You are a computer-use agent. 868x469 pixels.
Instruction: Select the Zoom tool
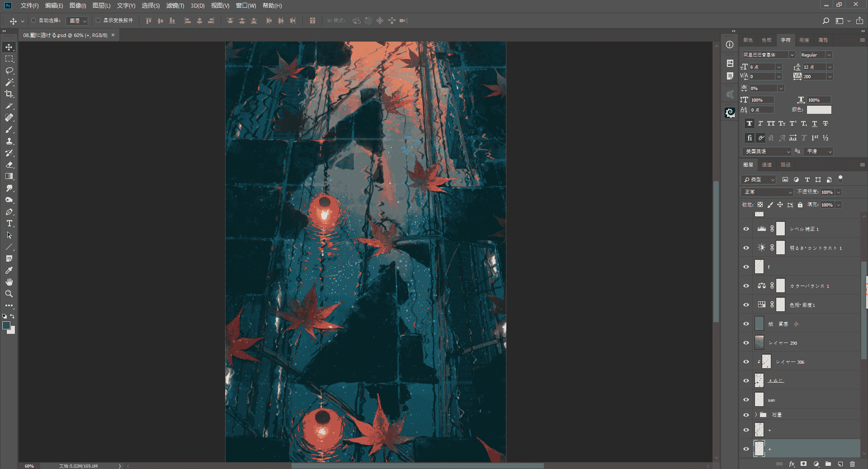(9, 294)
